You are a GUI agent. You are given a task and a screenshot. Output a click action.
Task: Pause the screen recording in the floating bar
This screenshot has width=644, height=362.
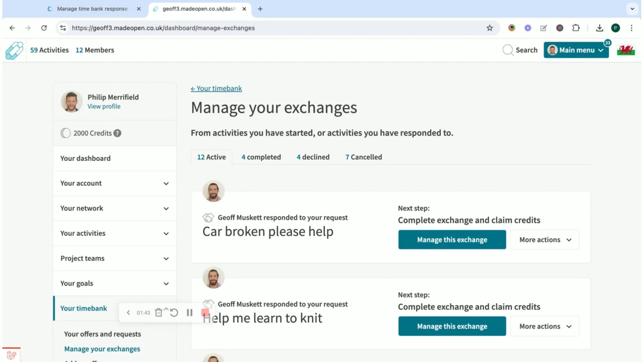click(x=190, y=312)
